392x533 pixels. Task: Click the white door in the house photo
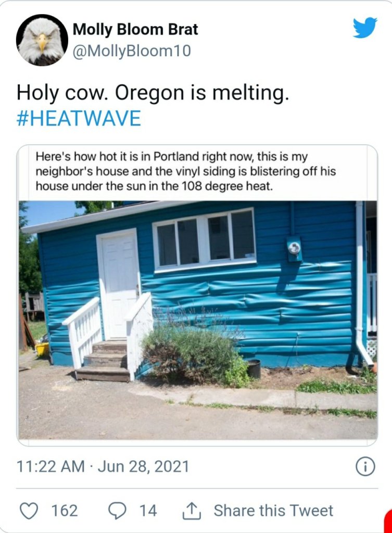tap(118, 281)
